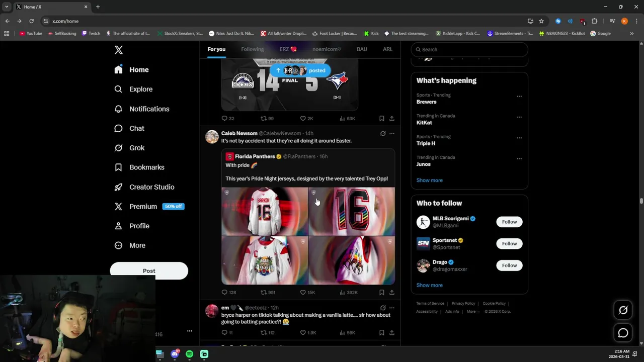Open the Brewers trending topic

[x=426, y=102]
